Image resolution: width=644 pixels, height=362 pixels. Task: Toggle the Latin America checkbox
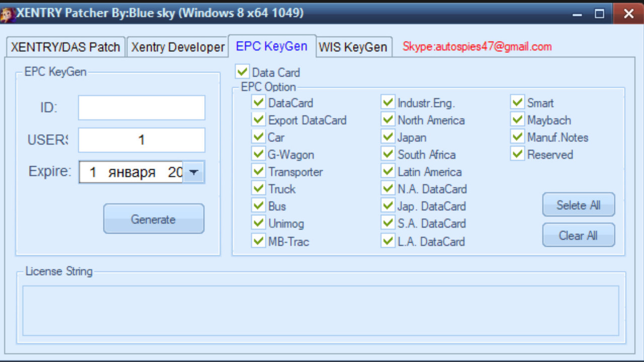click(x=387, y=171)
